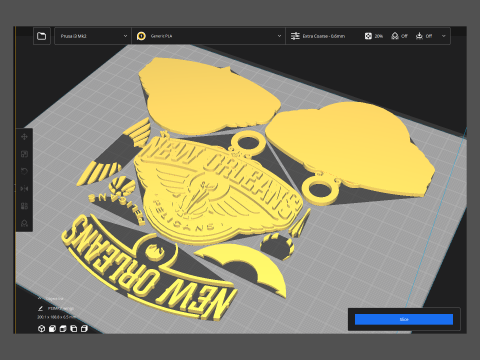The height and width of the screenshot is (360, 480).
Task: Open Per Model Settings tool
Action: point(24,206)
